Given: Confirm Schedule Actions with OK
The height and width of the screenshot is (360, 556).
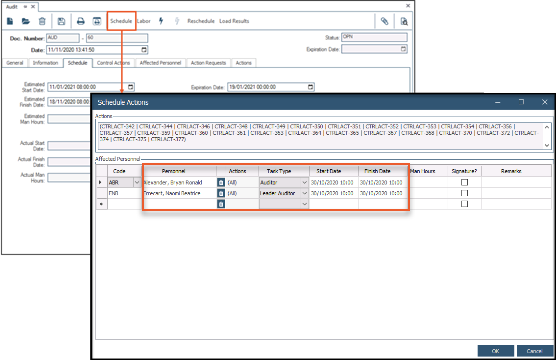Looking at the screenshot, I should [495, 351].
